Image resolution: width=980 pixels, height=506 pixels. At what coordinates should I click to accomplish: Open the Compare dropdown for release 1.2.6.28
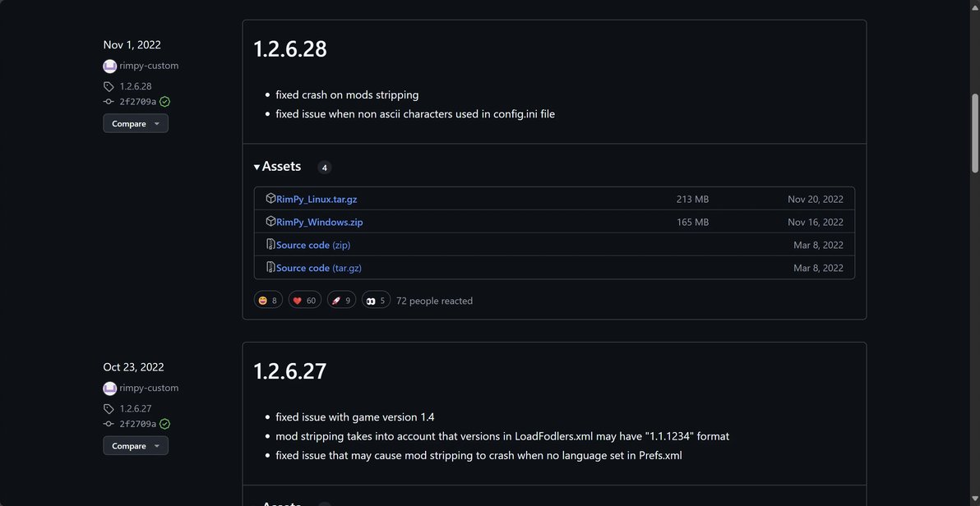pos(136,123)
